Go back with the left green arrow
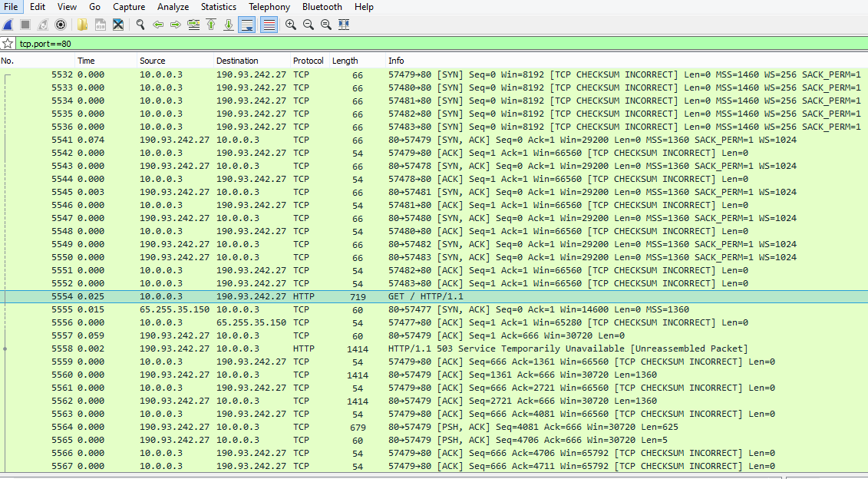868x479 pixels. [x=158, y=25]
